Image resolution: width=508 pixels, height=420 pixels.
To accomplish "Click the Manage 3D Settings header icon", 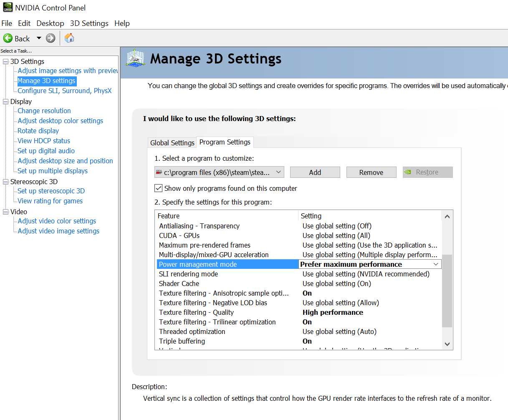I will pos(135,58).
